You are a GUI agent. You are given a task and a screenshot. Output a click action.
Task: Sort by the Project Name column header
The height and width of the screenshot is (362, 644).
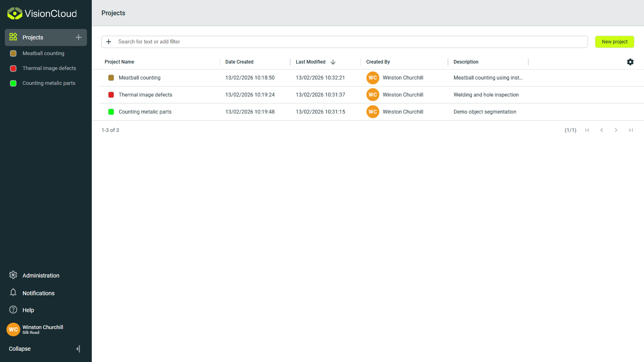pos(120,62)
